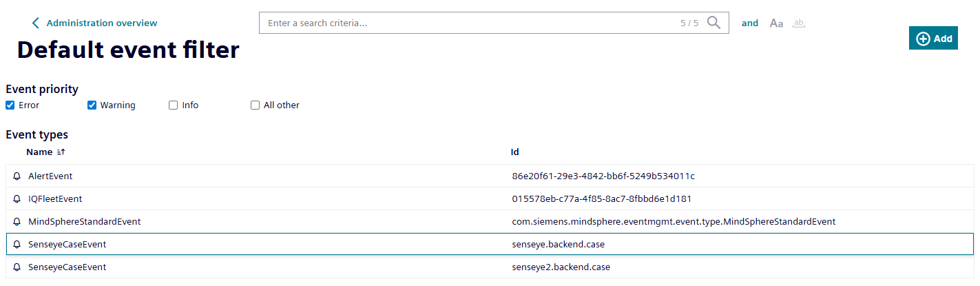Toggle case-sensitive Aa search option
The height and width of the screenshot is (286, 980).
tap(776, 23)
